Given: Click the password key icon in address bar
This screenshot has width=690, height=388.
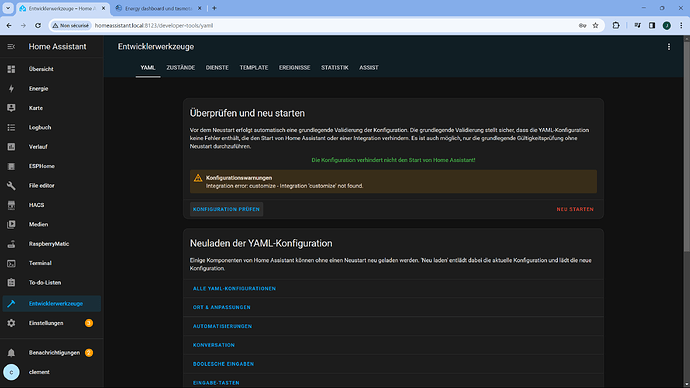Looking at the screenshot, I should click(582, 26).
